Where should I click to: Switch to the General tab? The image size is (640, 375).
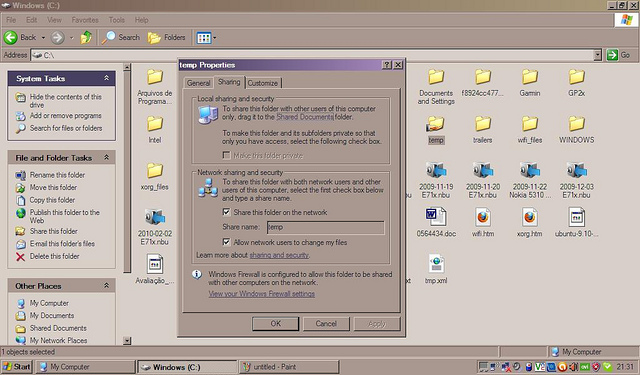pyautogui.click(x=198, y=83)
